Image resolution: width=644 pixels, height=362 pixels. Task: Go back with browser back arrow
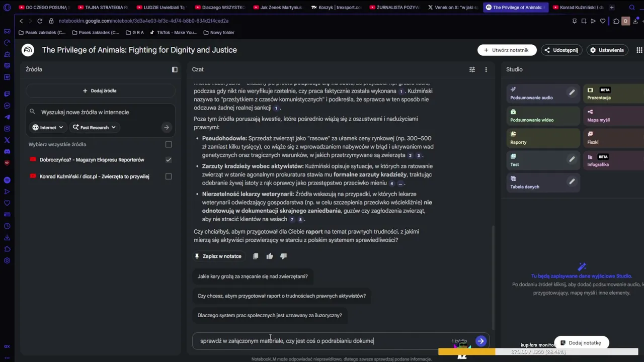coord(21,21)
